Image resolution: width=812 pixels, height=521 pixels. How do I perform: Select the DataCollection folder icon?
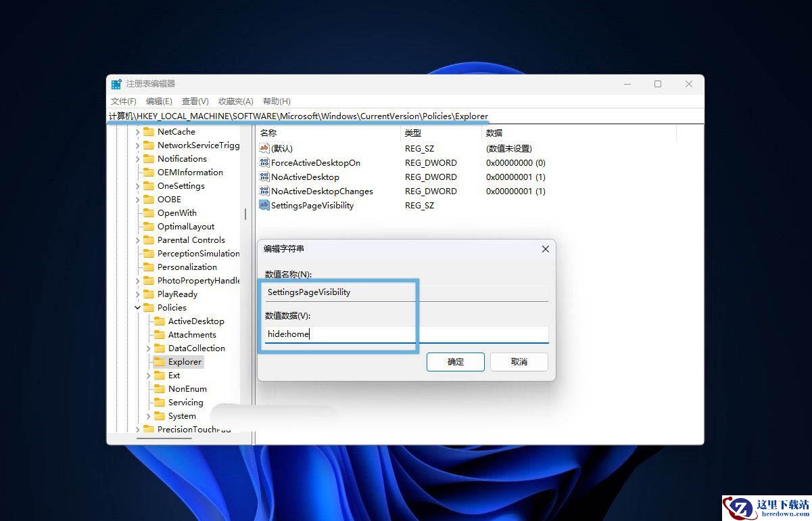(160, 348)
